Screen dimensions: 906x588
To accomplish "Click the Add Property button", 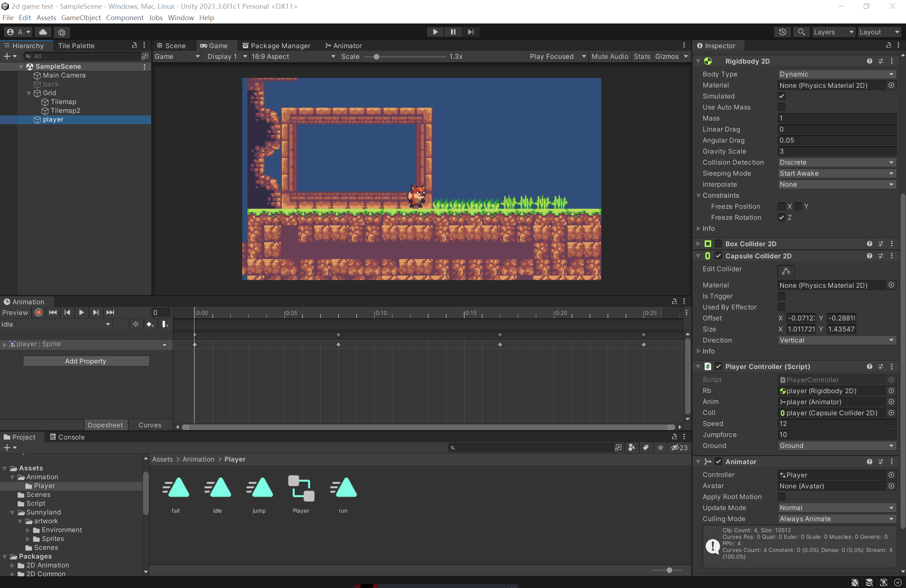I will click(x=86, y=361).
